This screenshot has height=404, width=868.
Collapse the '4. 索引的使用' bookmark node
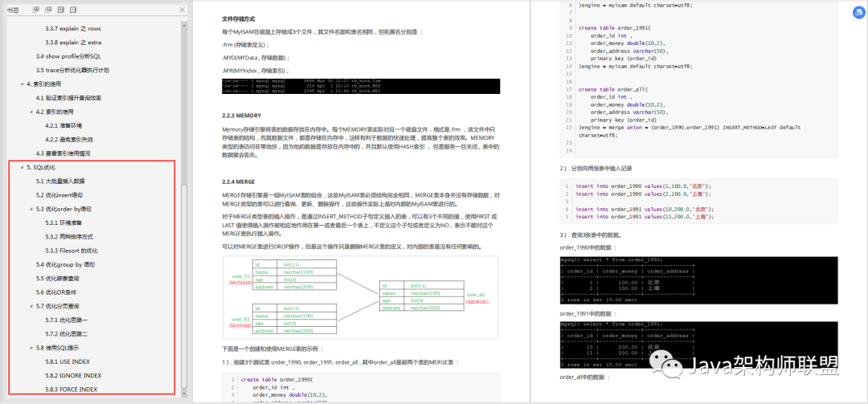[x=21, y=84]
